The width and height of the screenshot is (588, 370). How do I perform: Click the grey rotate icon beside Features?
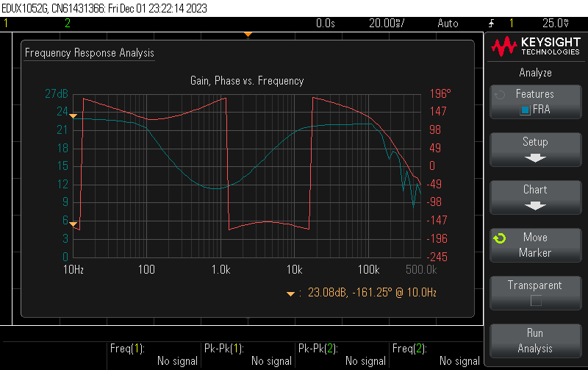click(500, 95)
